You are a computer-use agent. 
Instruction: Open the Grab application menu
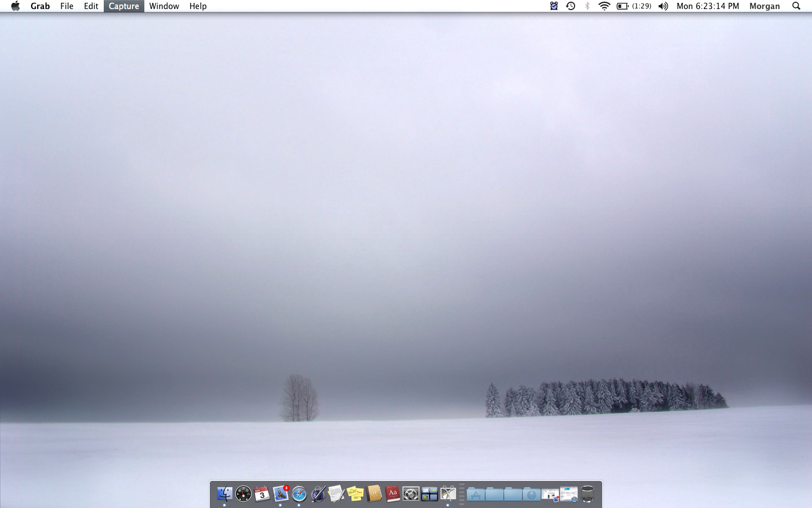[40, 6]
